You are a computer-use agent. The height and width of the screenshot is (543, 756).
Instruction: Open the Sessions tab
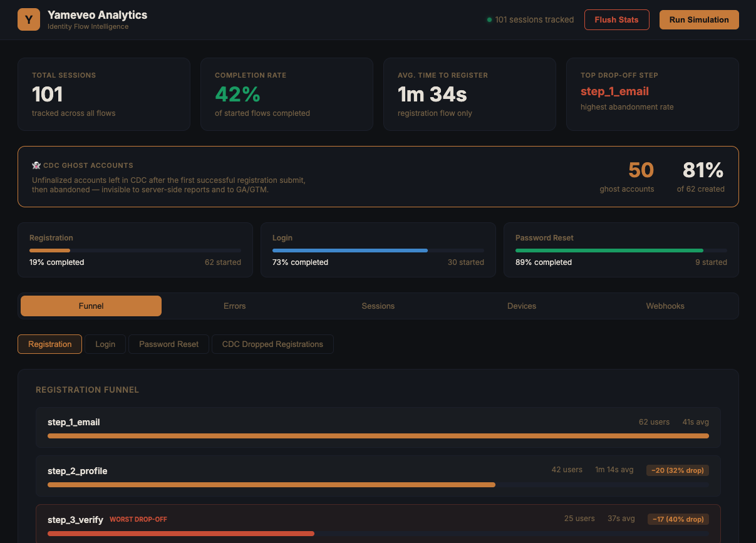coord(378,306)
